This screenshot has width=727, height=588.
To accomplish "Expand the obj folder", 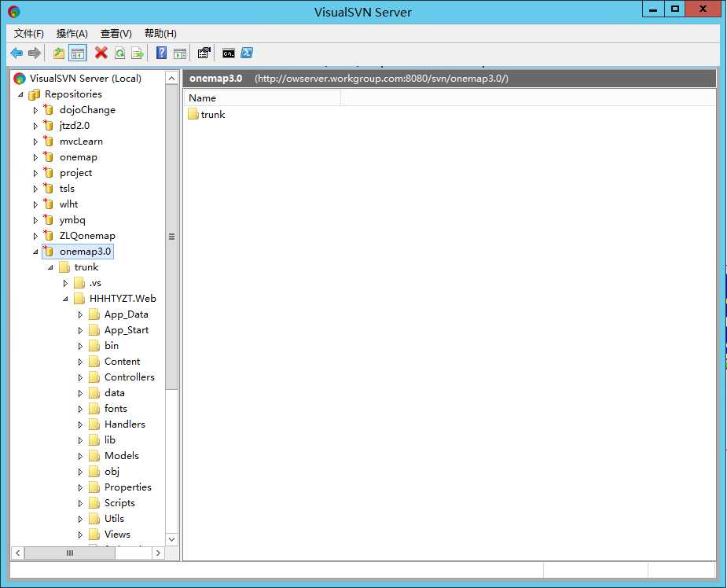I will (80, 472).
